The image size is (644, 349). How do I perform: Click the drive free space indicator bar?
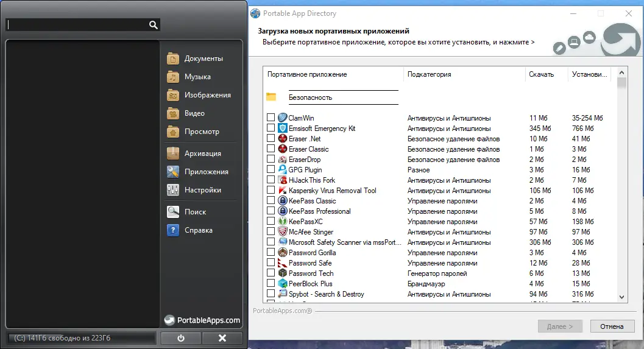click(82, 338)
